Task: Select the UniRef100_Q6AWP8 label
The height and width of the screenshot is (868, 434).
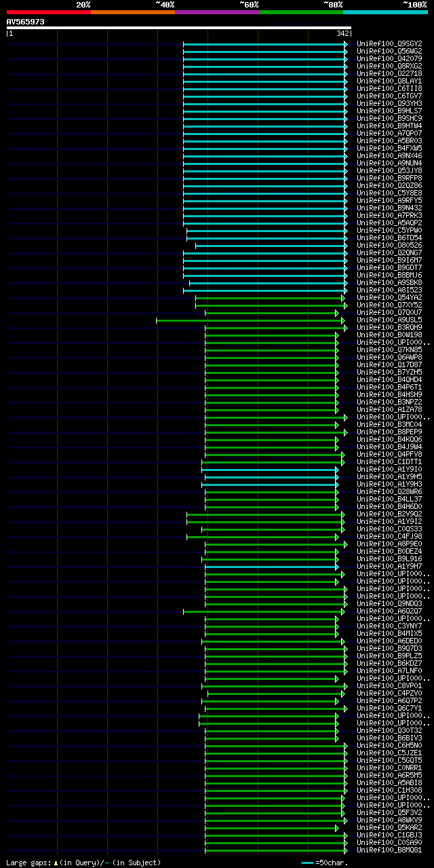Action: click(x=389, y=357)
